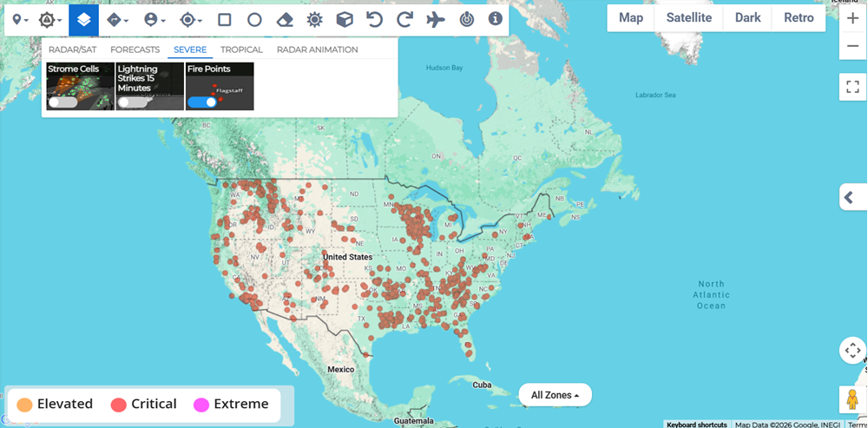
Task: Click the redo arrow icon
Action: point(405,21)
